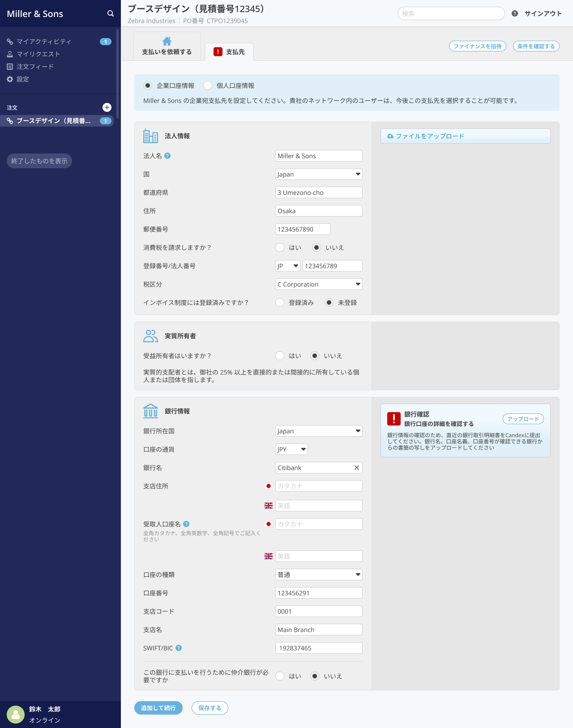Click the help icon beside 受取人口座名
This screenshot has width=573, height=728.
(186, 524)
